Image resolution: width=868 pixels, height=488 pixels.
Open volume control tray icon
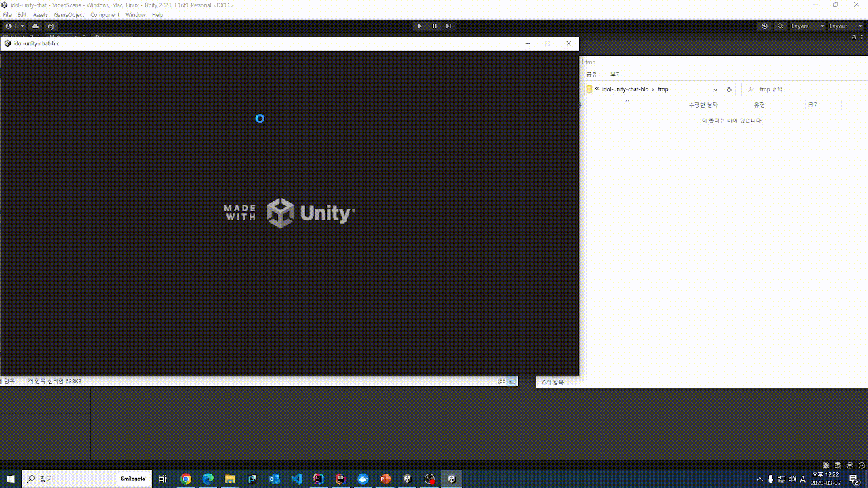pos(792,479)
